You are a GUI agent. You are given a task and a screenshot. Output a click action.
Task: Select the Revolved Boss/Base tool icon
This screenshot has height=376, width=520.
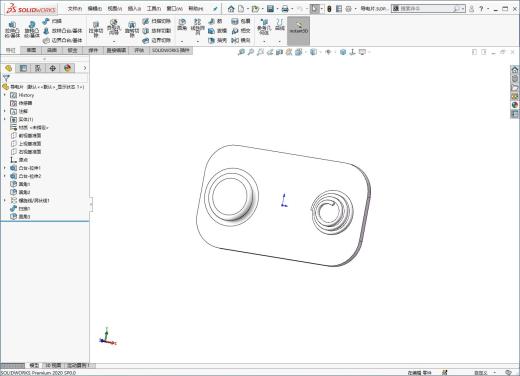(x=32, y=29)
